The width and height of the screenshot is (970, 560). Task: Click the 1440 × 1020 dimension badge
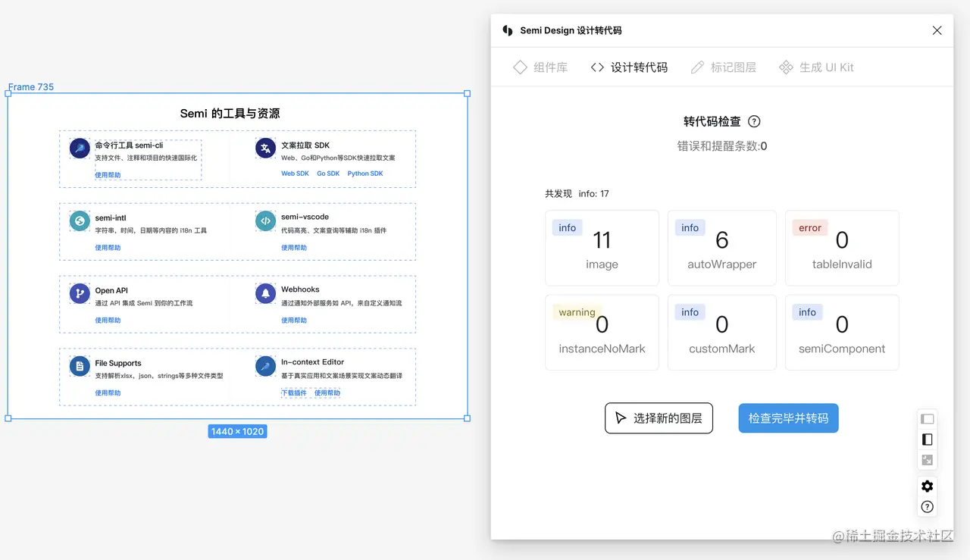pos(237,431)
